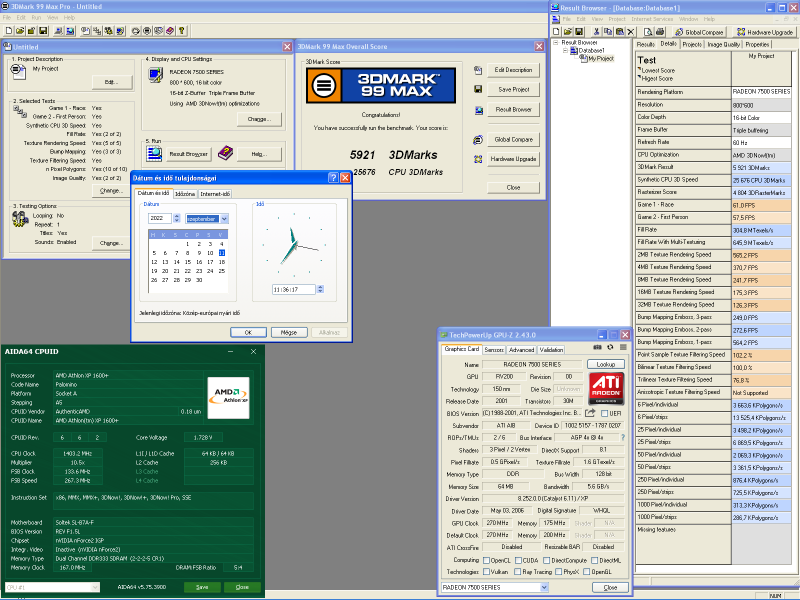Click the Hardware Upgrade toolbar button
Image resolution: width=800 pixels, height=600 pixels.
point(764,32)
